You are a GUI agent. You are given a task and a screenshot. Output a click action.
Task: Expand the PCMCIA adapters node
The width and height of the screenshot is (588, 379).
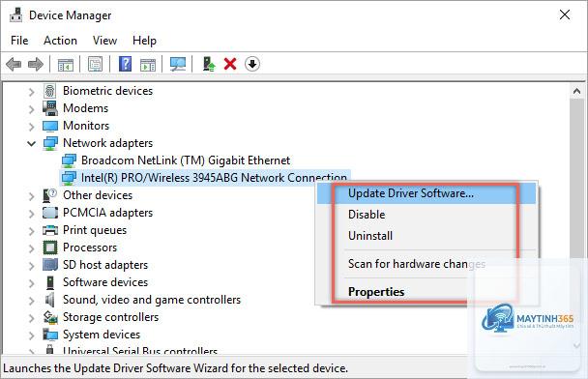pyautogui.click(x=32, y=214)
